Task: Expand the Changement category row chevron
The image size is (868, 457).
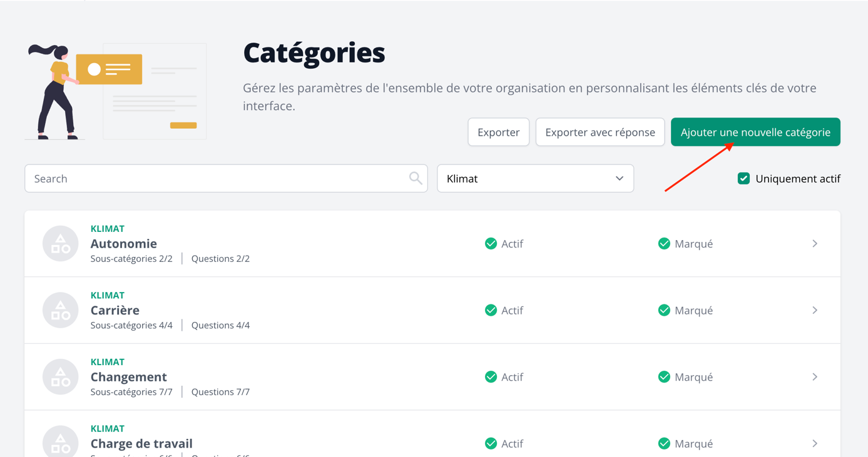Action: (814, 376)
